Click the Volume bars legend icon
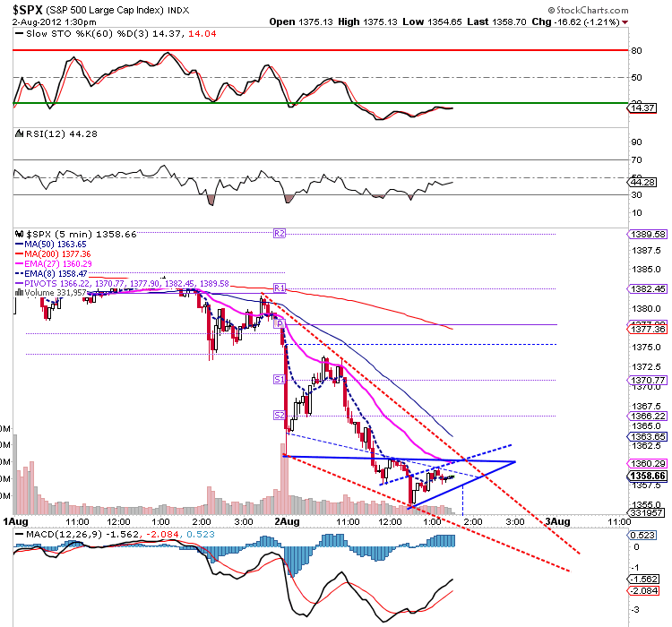 point(20,293)
